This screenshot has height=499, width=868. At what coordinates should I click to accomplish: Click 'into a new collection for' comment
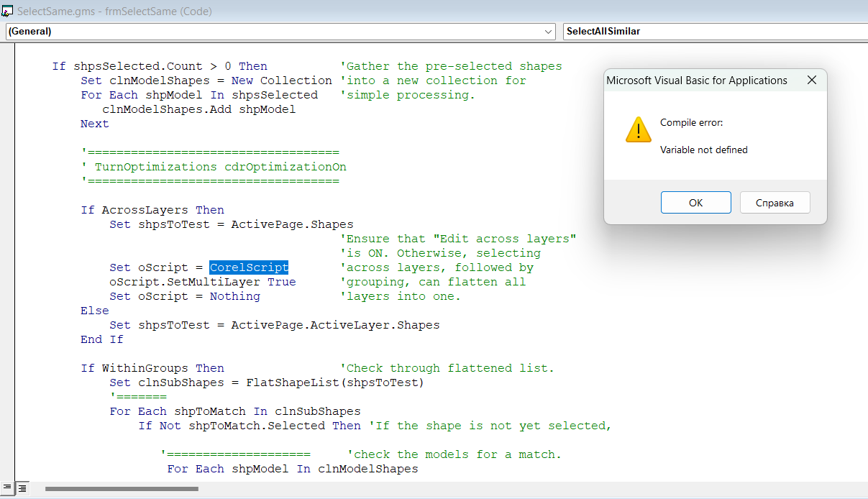433,81
